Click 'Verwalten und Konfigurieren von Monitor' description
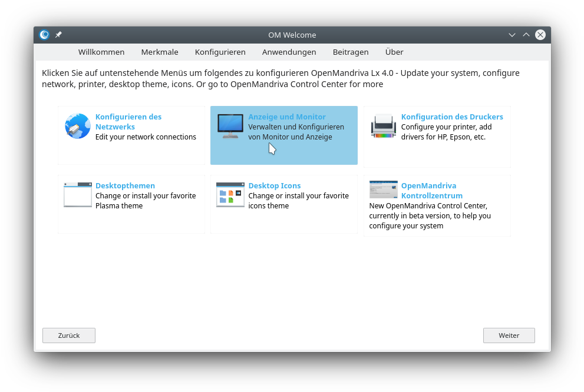 coord(296,132)
